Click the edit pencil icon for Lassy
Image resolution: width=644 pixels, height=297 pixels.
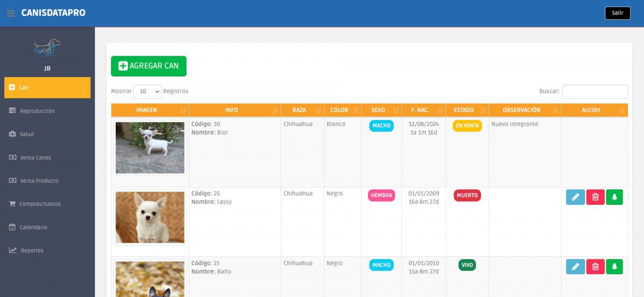click(575, 197)
